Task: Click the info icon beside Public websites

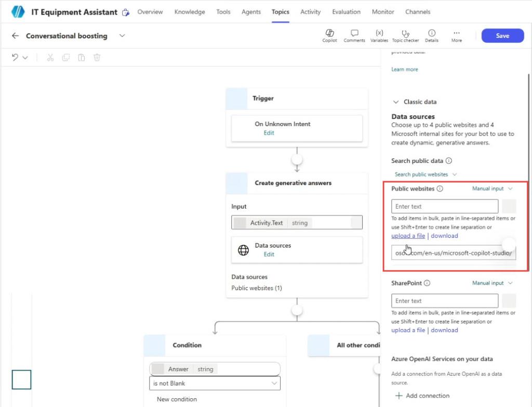Action: click(440, 188)
